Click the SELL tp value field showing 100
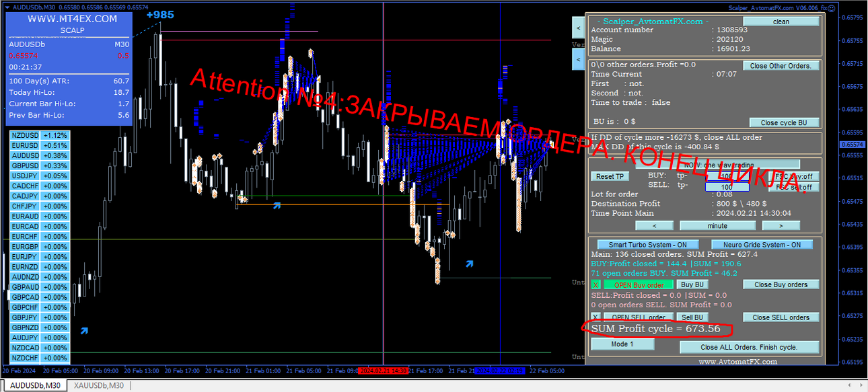This screenshot has height=392, width=868. click(x=727, y=187)
